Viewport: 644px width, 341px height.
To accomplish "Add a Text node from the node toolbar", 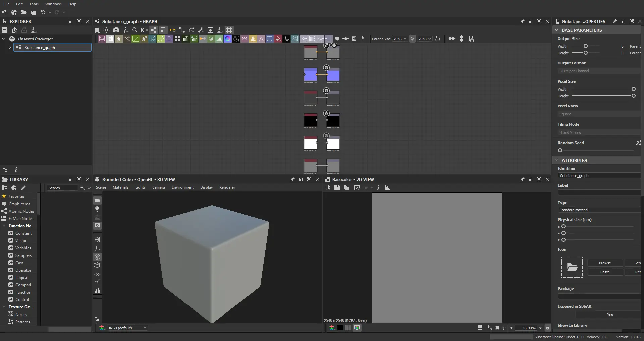I will tap(261, 39).
